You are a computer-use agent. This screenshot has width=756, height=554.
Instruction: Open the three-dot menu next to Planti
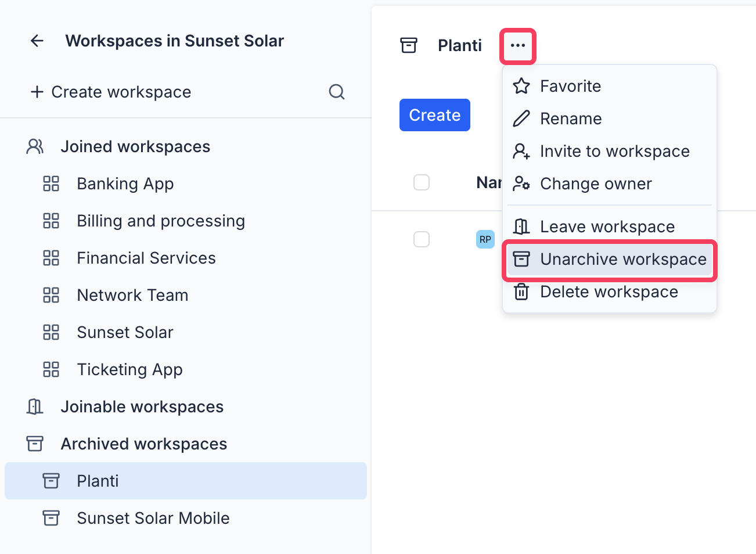(518, 46)
